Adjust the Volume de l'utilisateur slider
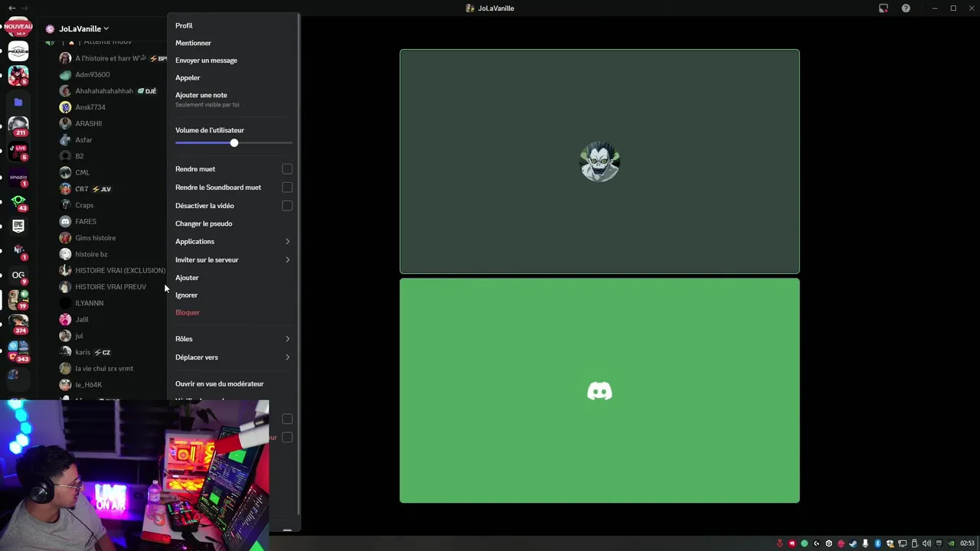This screenshot has width=980, height=551. (234, 143)
